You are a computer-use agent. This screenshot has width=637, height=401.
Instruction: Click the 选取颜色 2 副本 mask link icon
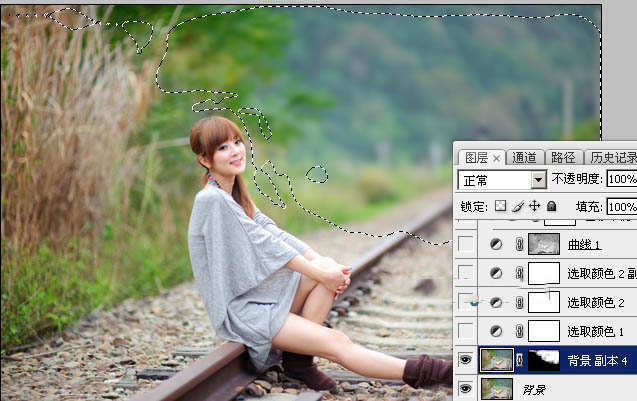pyautogui.click(x=519, y=273)
